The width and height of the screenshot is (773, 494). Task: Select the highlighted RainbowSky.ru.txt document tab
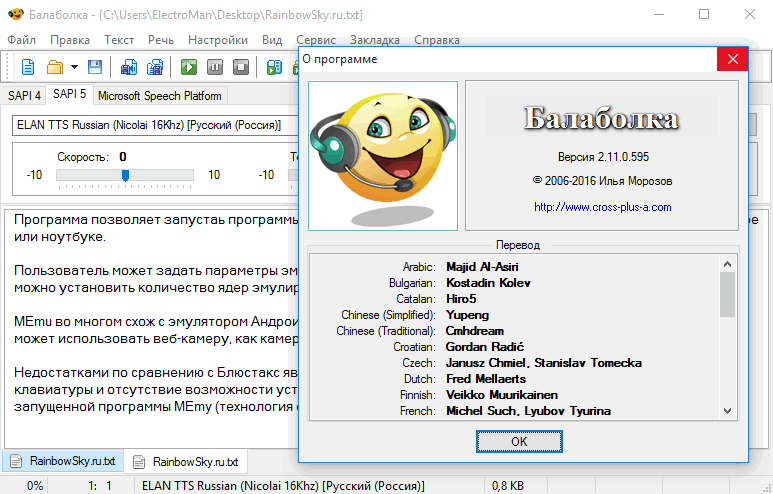click(63, 461)
